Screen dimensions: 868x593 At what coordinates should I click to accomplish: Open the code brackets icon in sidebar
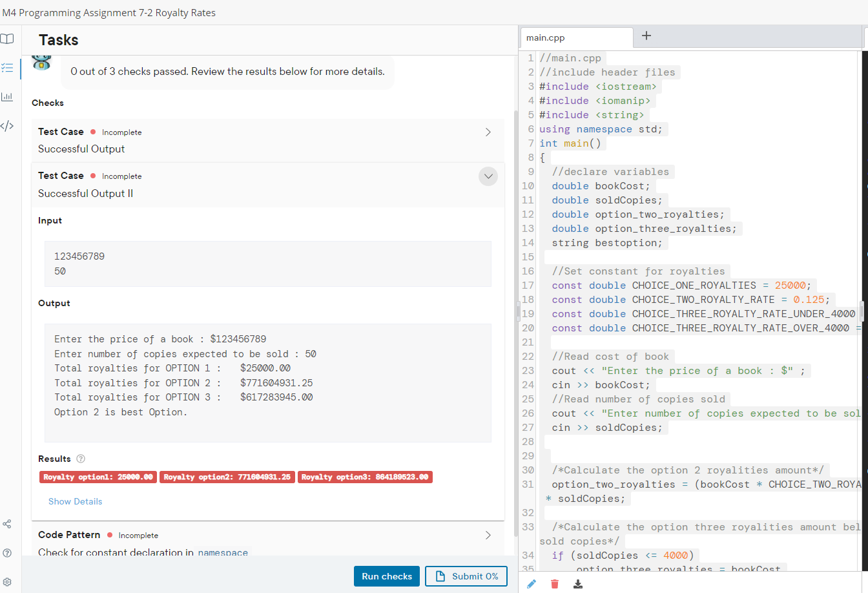click(x=7, y=125)
